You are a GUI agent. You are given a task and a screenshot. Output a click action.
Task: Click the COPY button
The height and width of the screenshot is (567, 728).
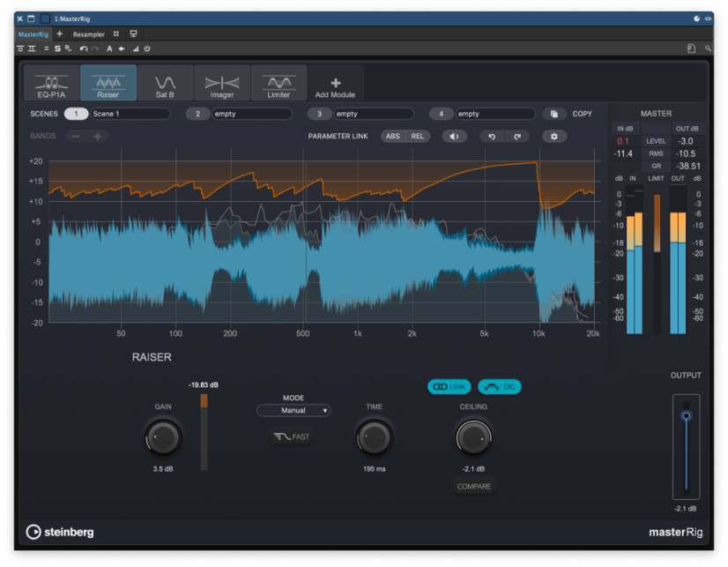tap(583, 113)
